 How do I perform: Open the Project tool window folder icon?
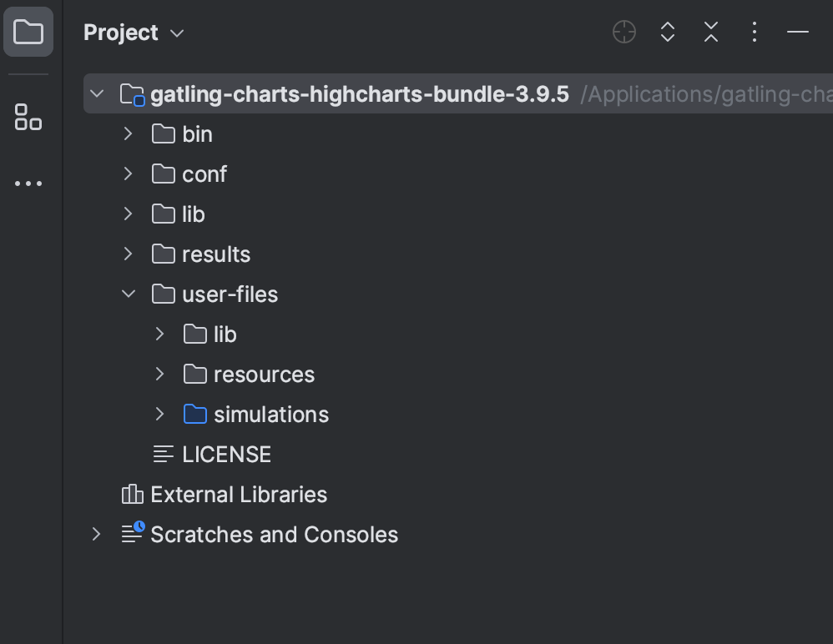(28, 32)
